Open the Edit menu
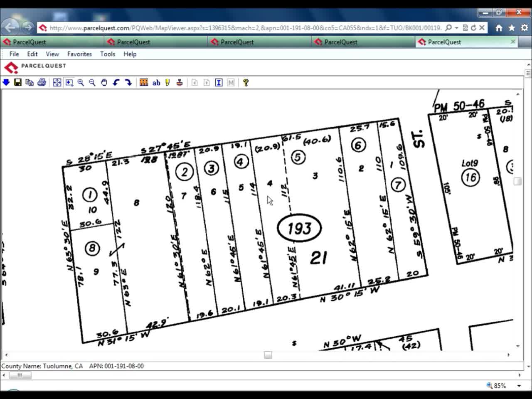 (x=32, y=54)
